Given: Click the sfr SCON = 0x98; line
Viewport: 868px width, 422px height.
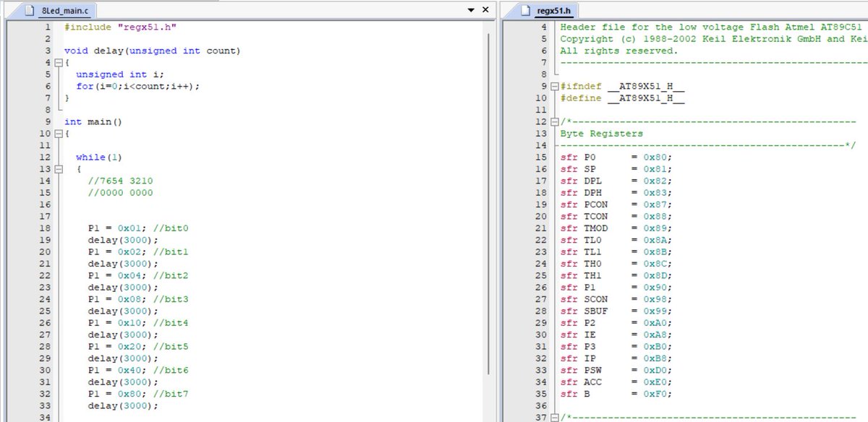Looking at the screenshot, I should tap(616, 299).
